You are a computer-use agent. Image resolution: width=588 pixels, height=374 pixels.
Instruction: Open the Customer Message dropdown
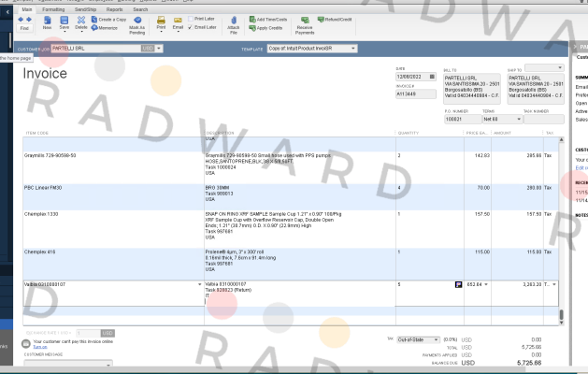(x=68, y=363)
